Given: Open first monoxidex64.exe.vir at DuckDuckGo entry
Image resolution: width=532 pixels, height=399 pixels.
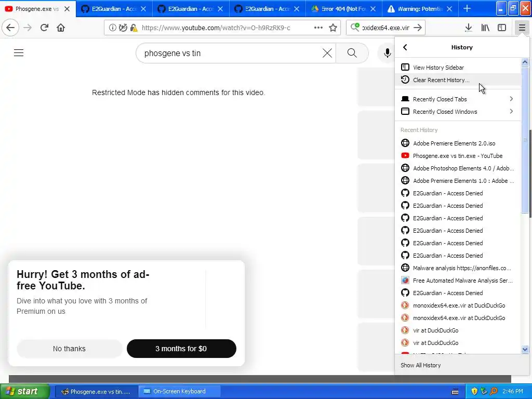Looking at the screenshot, I should 457,305.
